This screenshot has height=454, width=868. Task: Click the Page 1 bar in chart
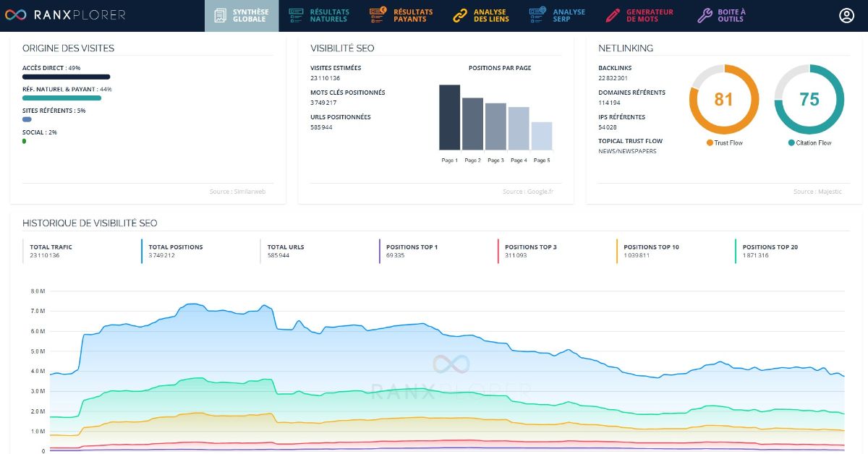pyautogui.click(x=449, y=117)
